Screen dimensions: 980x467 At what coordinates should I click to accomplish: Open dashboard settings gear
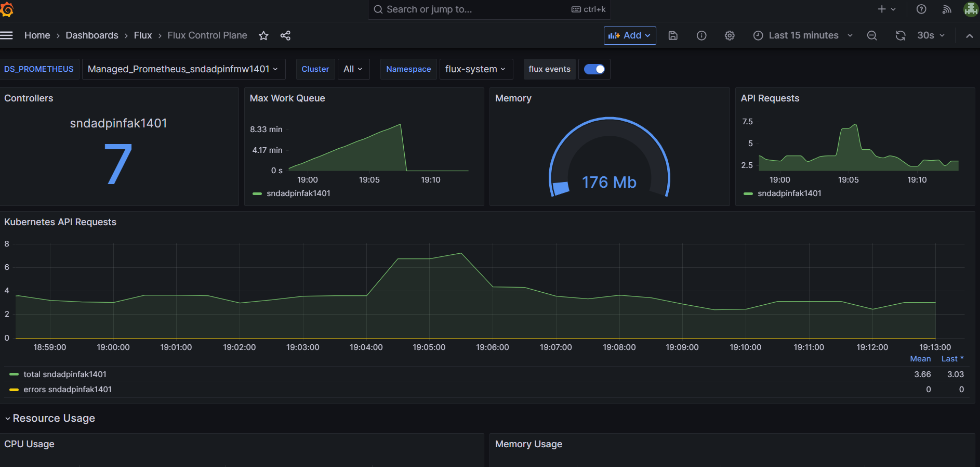click(730, 35)
